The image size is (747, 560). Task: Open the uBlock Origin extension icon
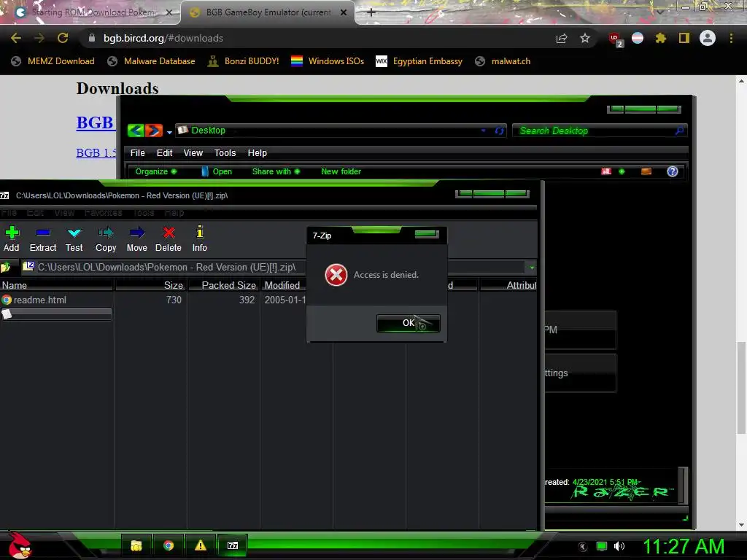pyautogui.click(x=615, y=39)
